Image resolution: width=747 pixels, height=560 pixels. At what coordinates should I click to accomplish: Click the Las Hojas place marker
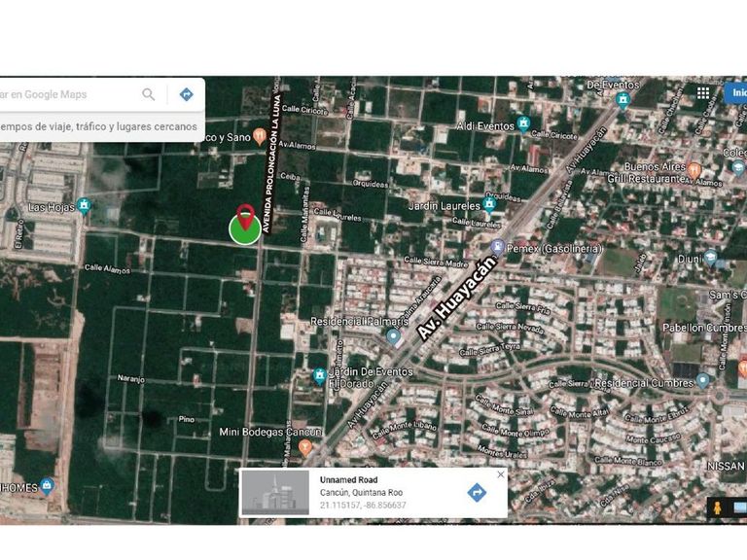pos(84,205)
